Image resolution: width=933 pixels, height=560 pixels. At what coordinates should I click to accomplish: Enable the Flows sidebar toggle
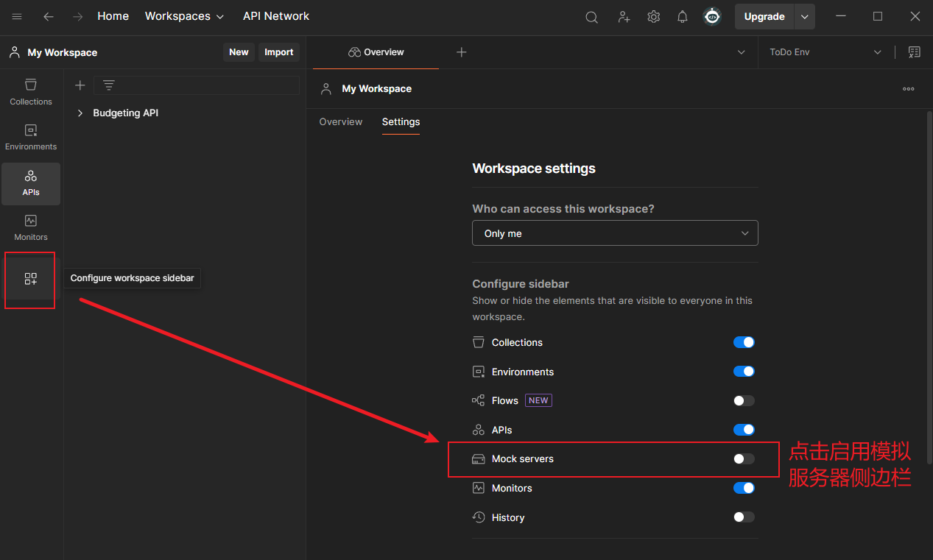pos(744,400)
